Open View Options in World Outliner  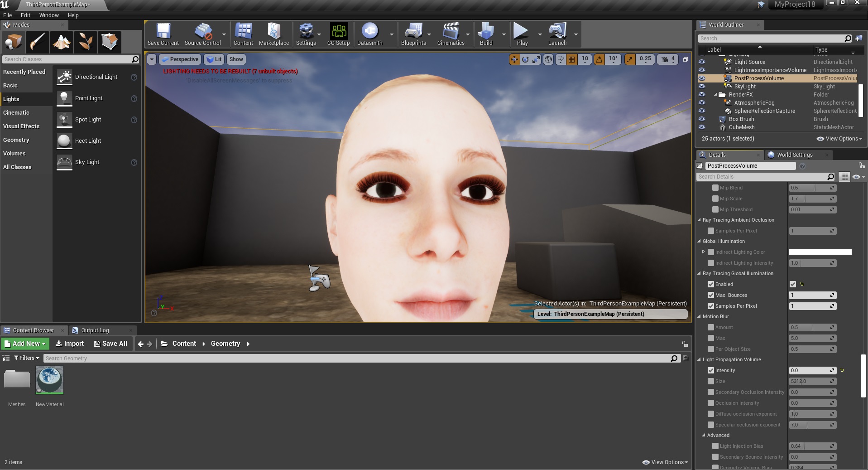pyautogui.click(x=840, y=139)
